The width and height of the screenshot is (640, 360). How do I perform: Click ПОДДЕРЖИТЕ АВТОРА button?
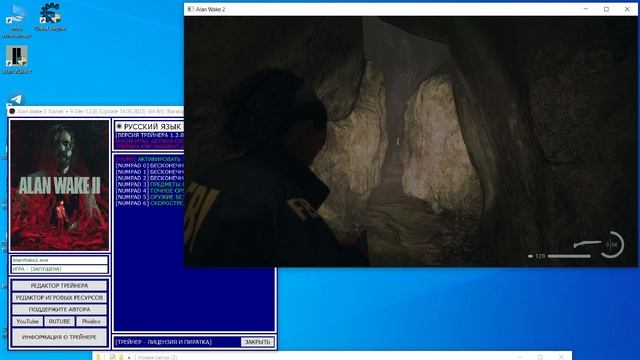pyautogui.click(x=59, y=309)
